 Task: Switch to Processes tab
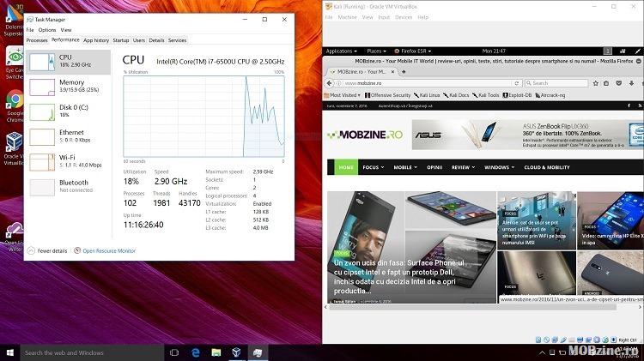37,40
